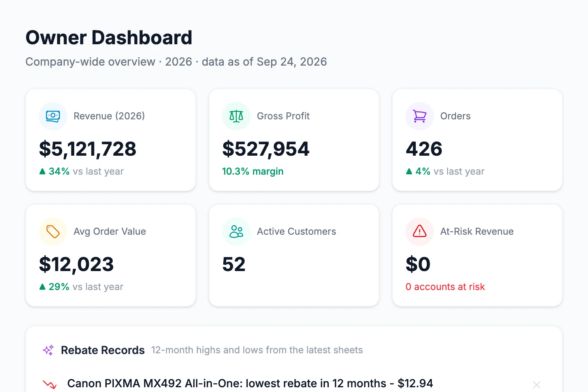Click the Owner Dashboard heading
This screenshot has height=392, width=588.
(109, 38)
